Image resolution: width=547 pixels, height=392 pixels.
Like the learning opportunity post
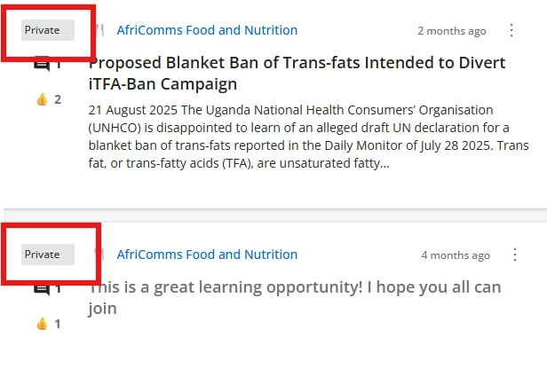tap(41, 324)
